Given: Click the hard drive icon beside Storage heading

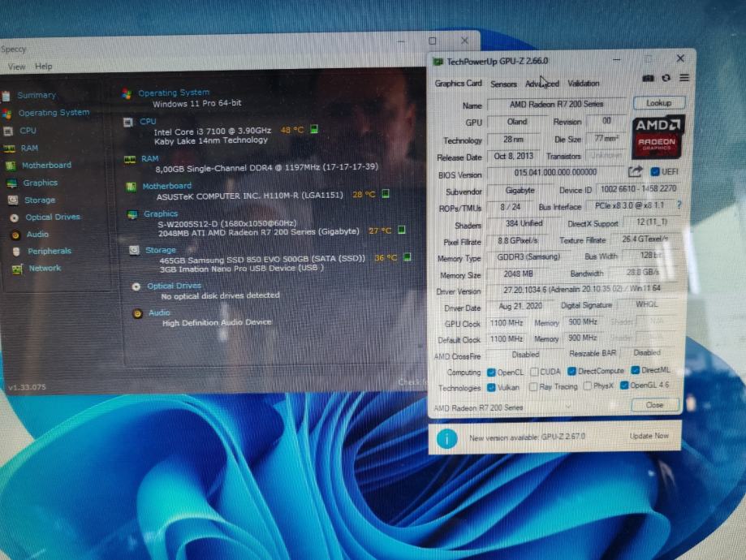Looking at the screenshot, I should click(135, 250).
